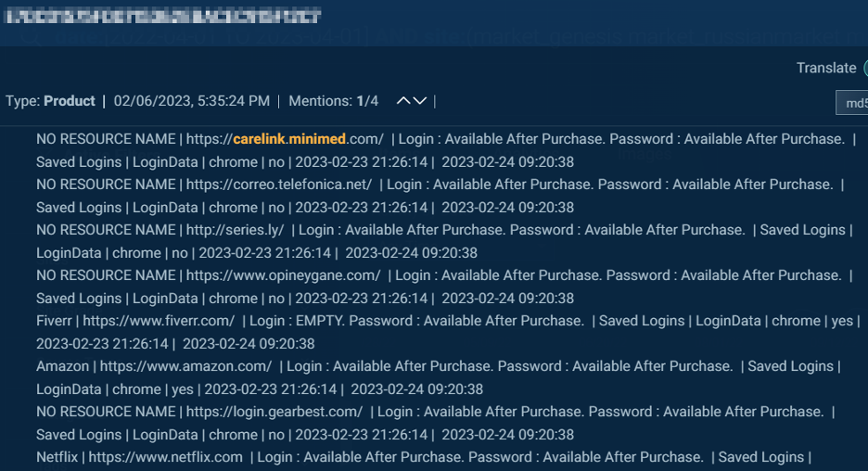Select the login.gearbest.com URL
The width and height of the screenshot is (868, 471).
(x=274, y=412)
